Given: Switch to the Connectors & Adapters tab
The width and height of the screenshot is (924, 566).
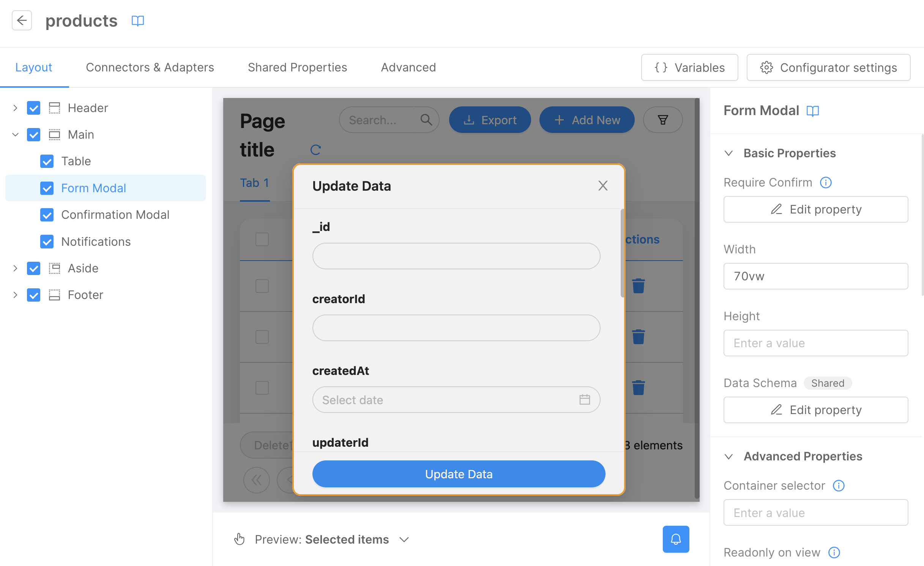Looking at the screenshot, I should click(x=150, y=67).
